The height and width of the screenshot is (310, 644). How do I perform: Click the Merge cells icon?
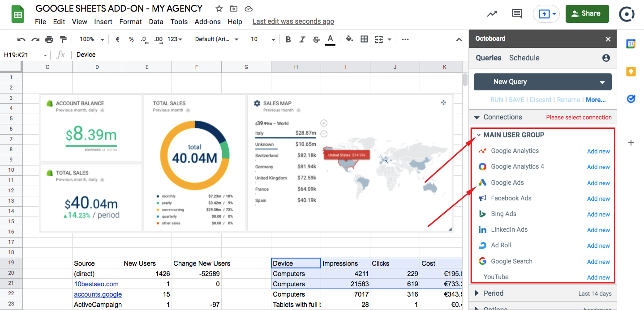click(378, 39)
